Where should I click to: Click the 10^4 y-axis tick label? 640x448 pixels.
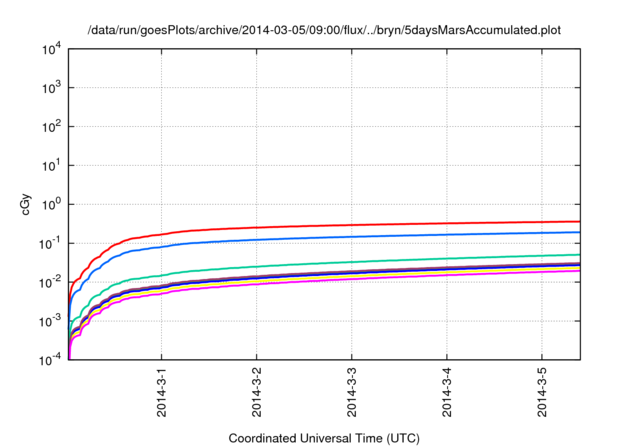pyautogui.click(x=51, y=49)
